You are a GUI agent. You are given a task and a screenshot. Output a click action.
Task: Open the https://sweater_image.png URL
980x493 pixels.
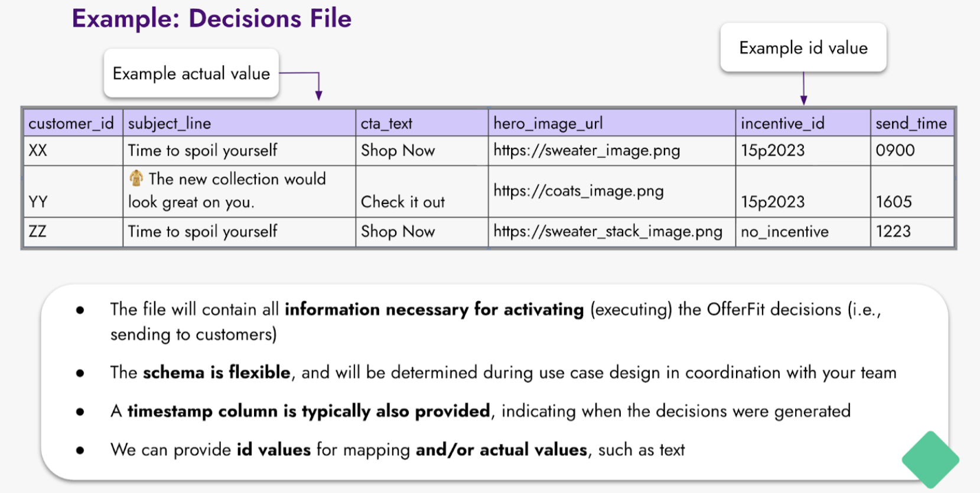point(586,151)
